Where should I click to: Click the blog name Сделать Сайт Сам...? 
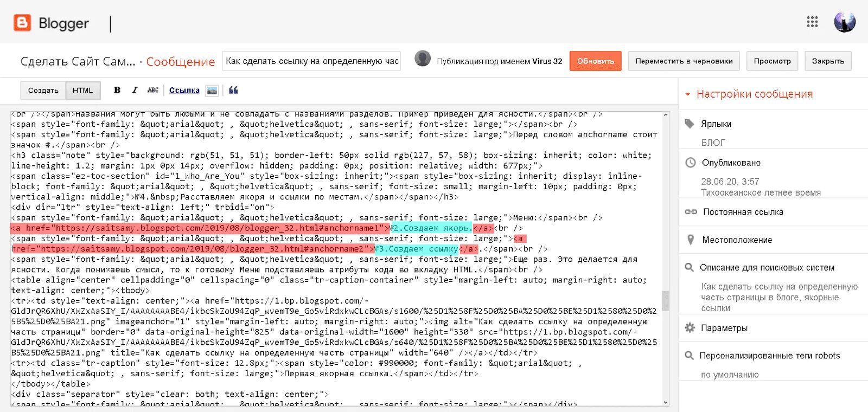[x=78, y=61]
